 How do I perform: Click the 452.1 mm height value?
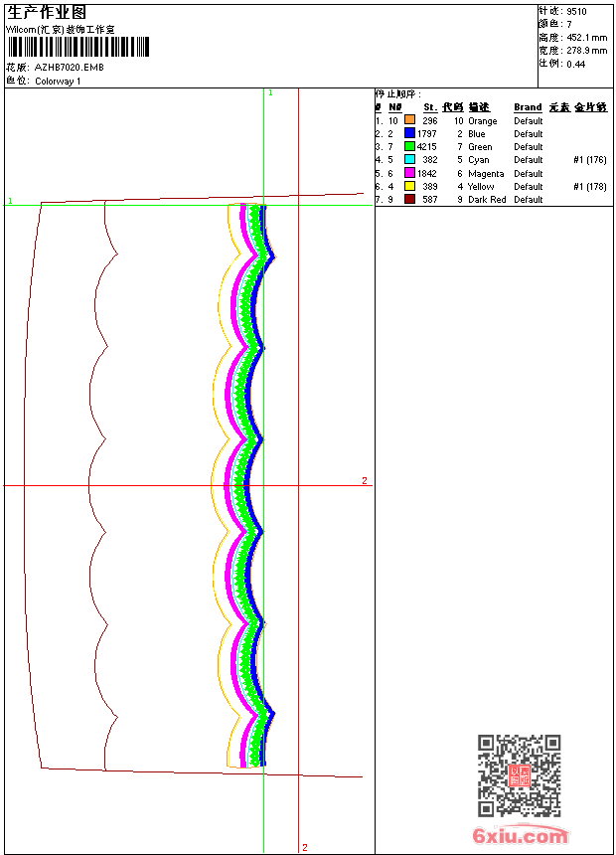pyautogui.click(x=586, y=38)
